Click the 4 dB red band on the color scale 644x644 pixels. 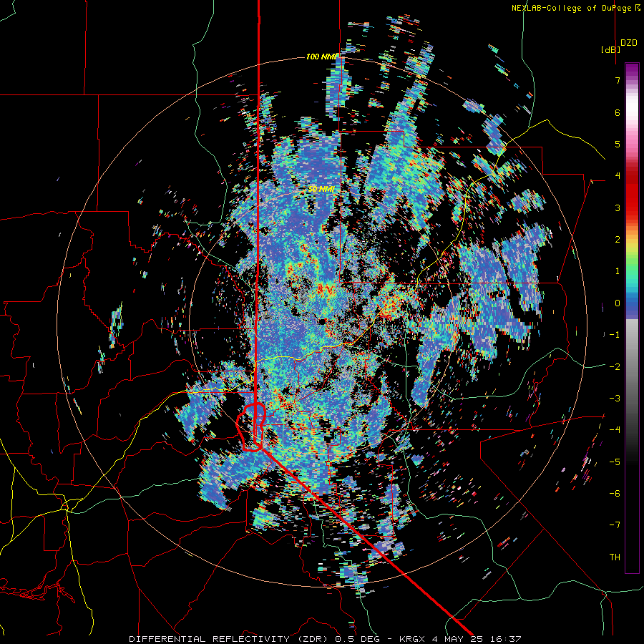click(632, 176)
